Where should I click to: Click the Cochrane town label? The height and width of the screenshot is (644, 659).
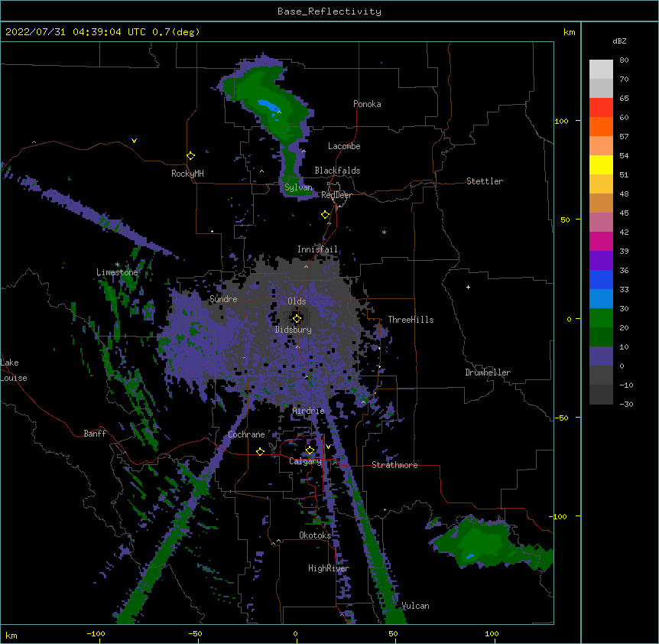(x=246, y=434)
